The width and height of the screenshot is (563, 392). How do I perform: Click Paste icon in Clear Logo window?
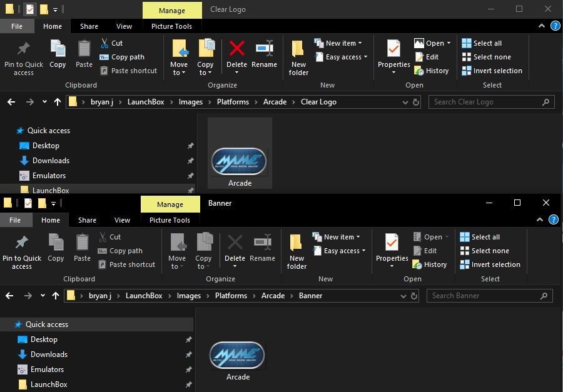[84, 54]
